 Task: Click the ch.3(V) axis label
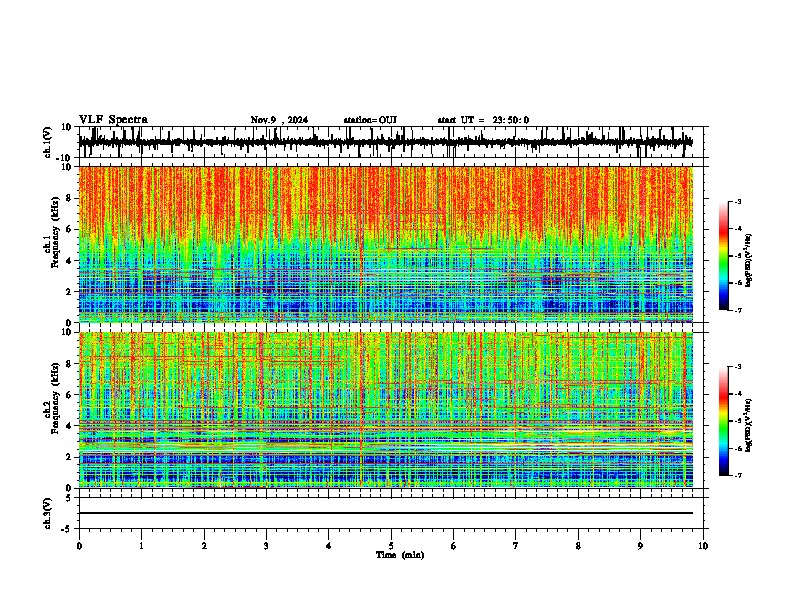pyautogui.click(x=48, y=513)
